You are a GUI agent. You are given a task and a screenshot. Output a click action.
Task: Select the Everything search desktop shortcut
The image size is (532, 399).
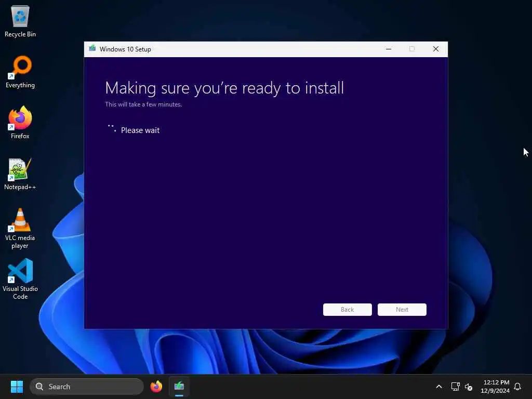coord(20,72)
